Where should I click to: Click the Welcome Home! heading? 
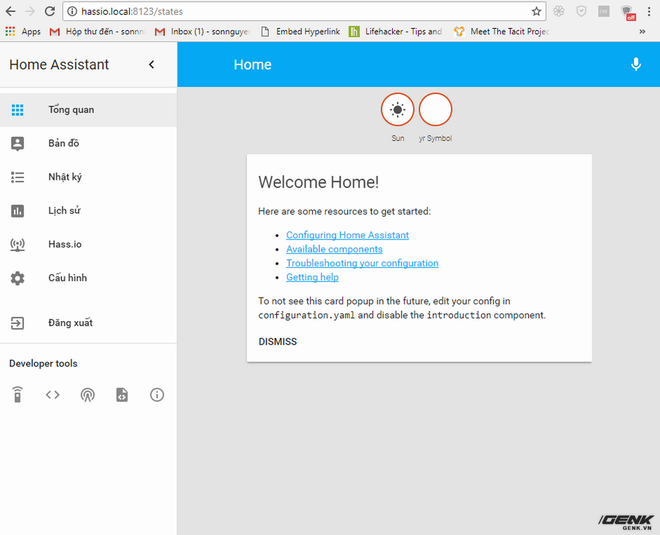coord(319,182)
